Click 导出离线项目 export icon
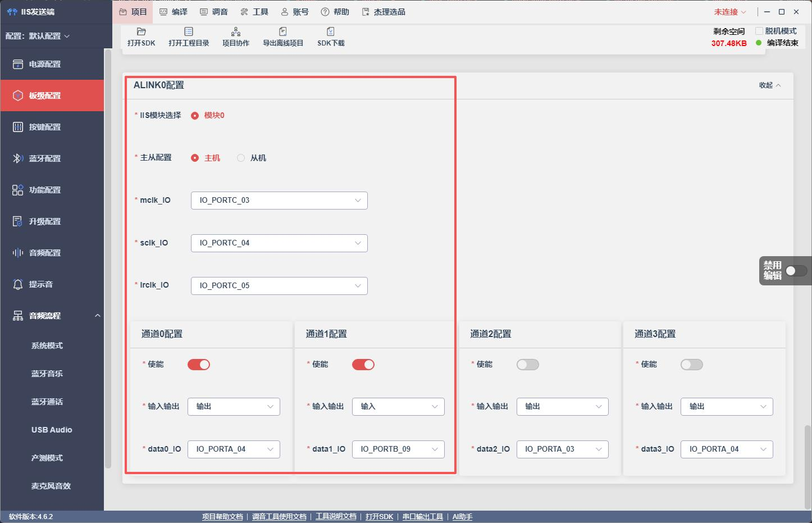This screenshot has width=812, height=523. [283, 31]
